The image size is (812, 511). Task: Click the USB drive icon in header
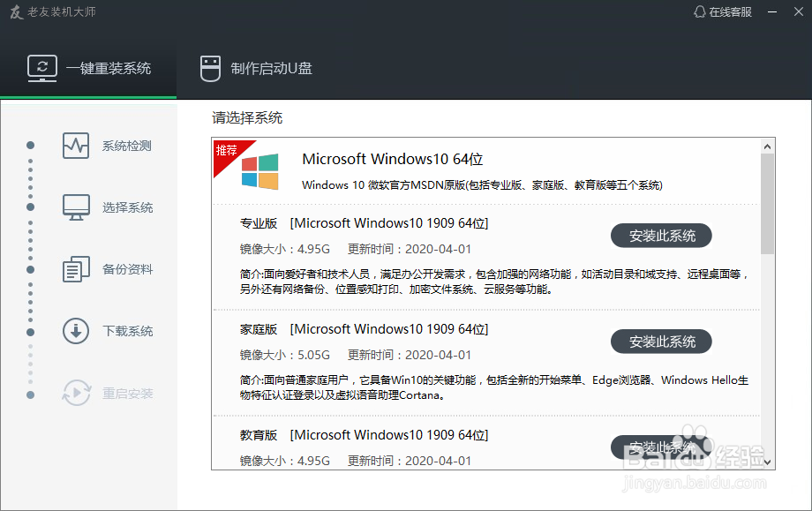210,68
